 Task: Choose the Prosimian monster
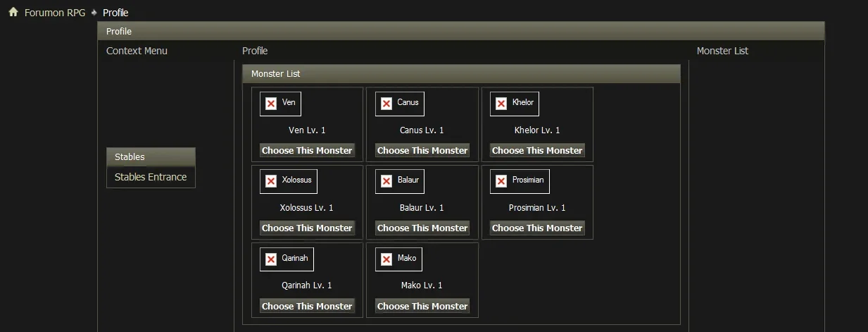[537, 228]
